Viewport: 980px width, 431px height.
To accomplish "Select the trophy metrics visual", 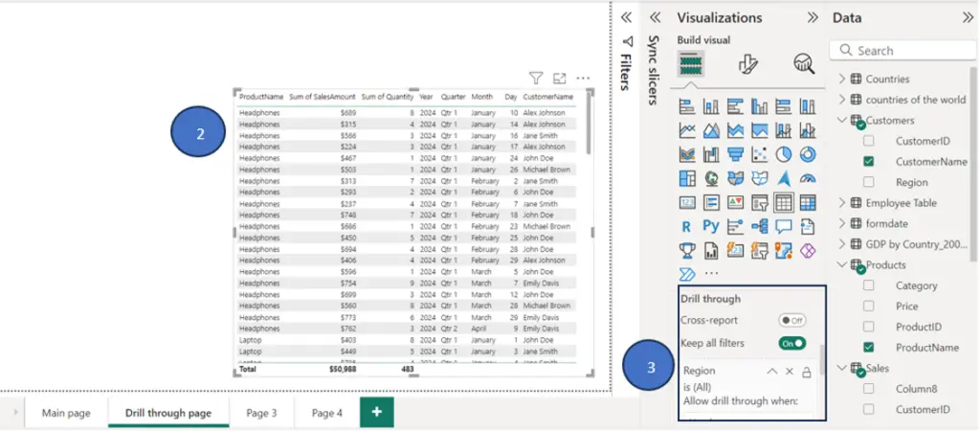I will click(x=687, y=251).
